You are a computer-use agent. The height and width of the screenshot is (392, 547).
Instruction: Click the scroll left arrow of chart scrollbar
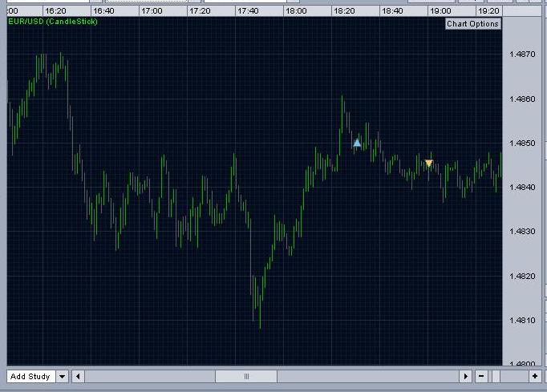(78, 376)
